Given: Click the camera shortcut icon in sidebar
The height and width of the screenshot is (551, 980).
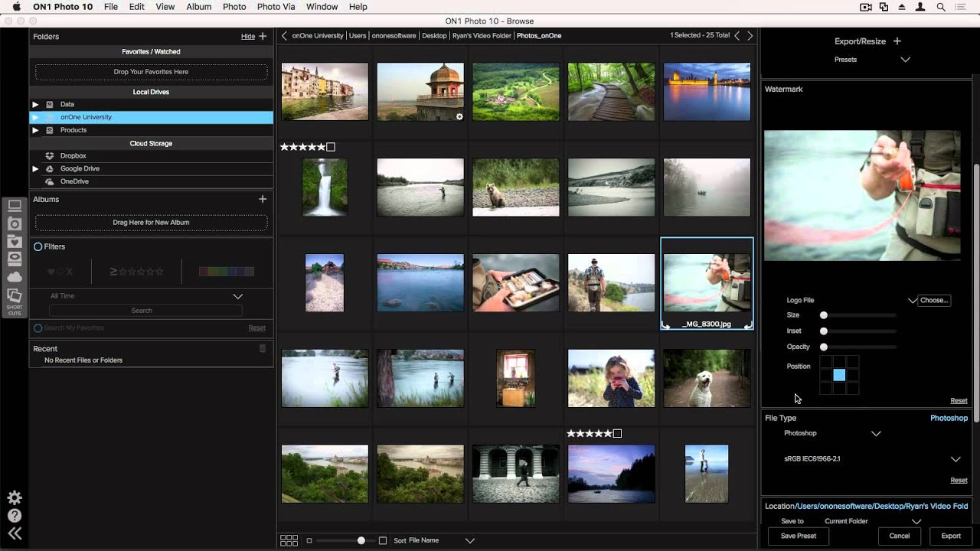Looking at the screenshot, I should coord(15,223).
